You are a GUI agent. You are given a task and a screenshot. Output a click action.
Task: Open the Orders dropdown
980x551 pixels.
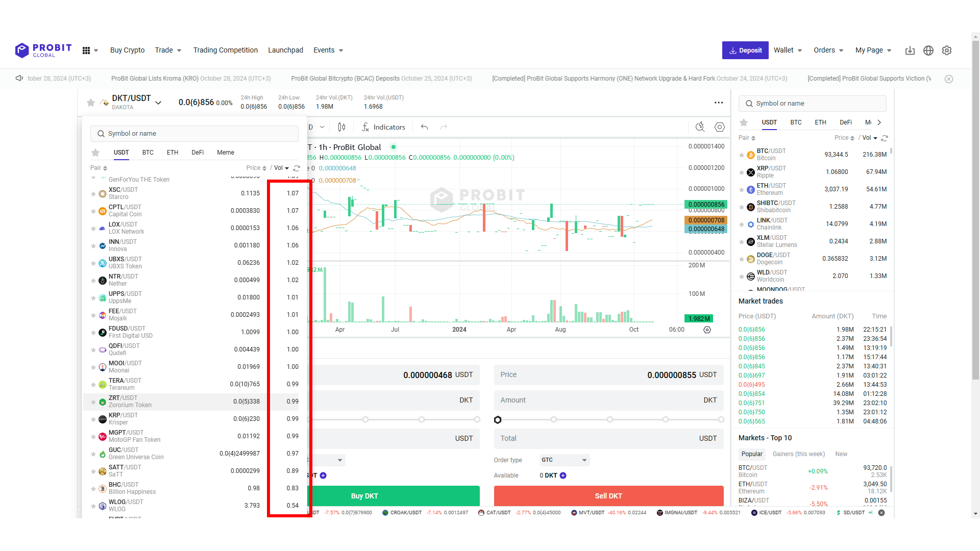[x=828, y=50]
